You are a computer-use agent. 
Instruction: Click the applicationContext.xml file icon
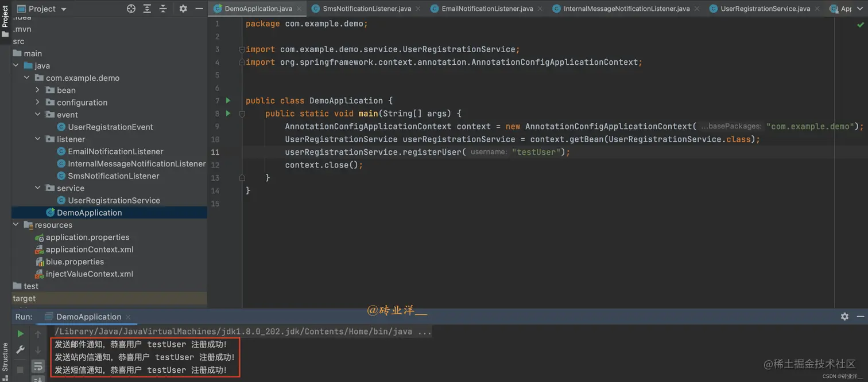[x=39, y=250]
